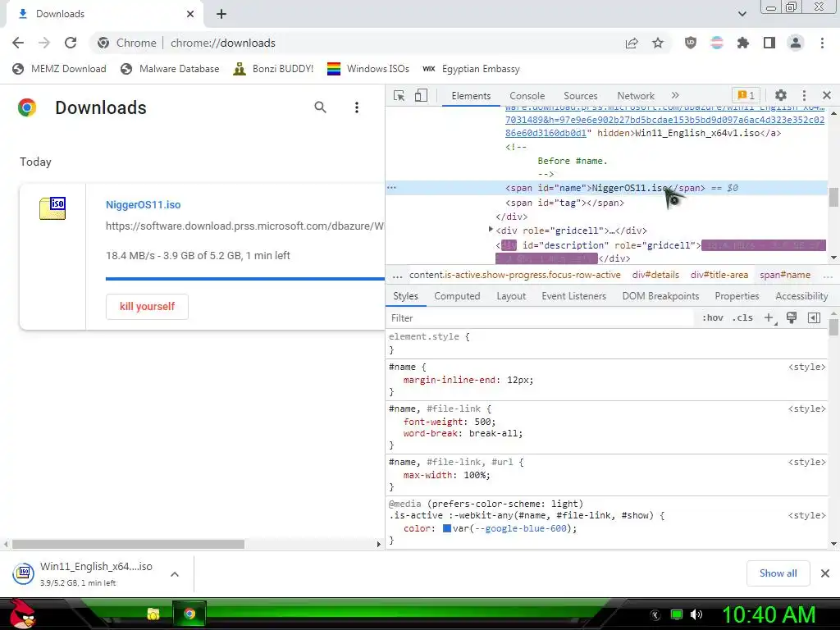Screen dimensions: 840x630
Task: Open the Layout tab
Action: tap(511, 295)
